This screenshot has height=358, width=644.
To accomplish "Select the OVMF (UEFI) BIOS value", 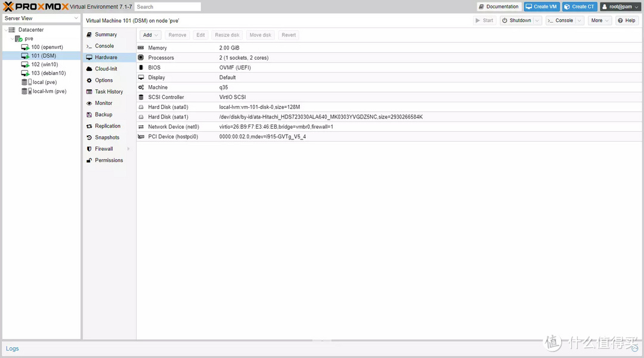I will point(235,68).
